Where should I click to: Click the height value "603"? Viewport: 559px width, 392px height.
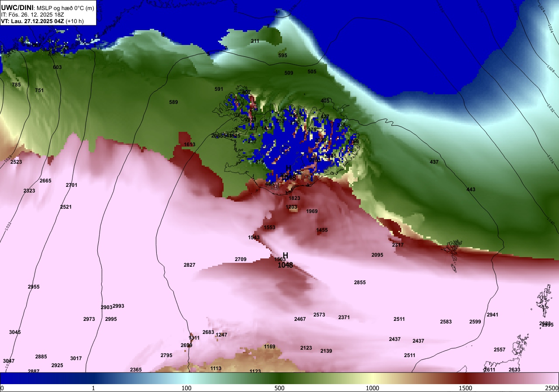coord(57,67)
